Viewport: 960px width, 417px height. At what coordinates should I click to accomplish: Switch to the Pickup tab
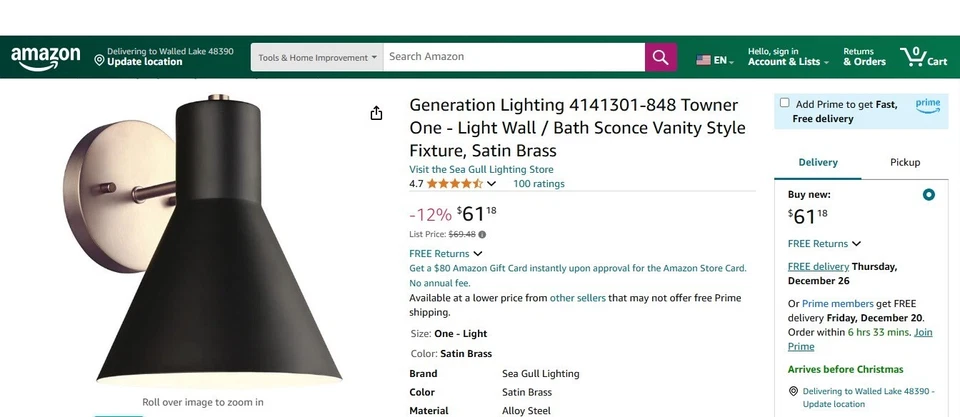tap(904, 162)
